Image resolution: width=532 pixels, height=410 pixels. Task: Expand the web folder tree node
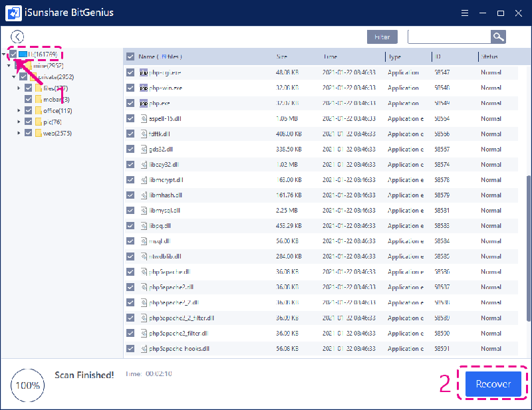coord(19,133)
